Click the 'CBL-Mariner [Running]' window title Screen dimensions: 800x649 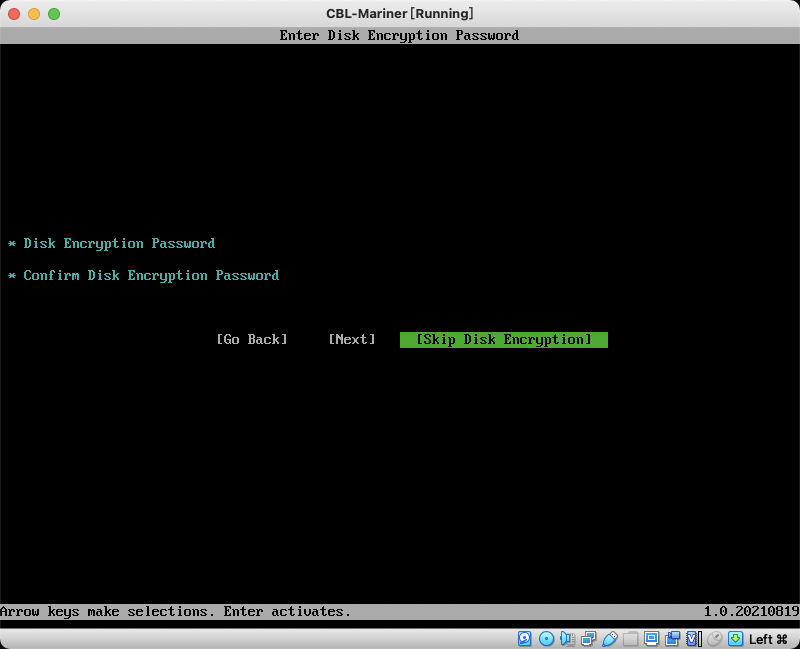coord(400,13)
